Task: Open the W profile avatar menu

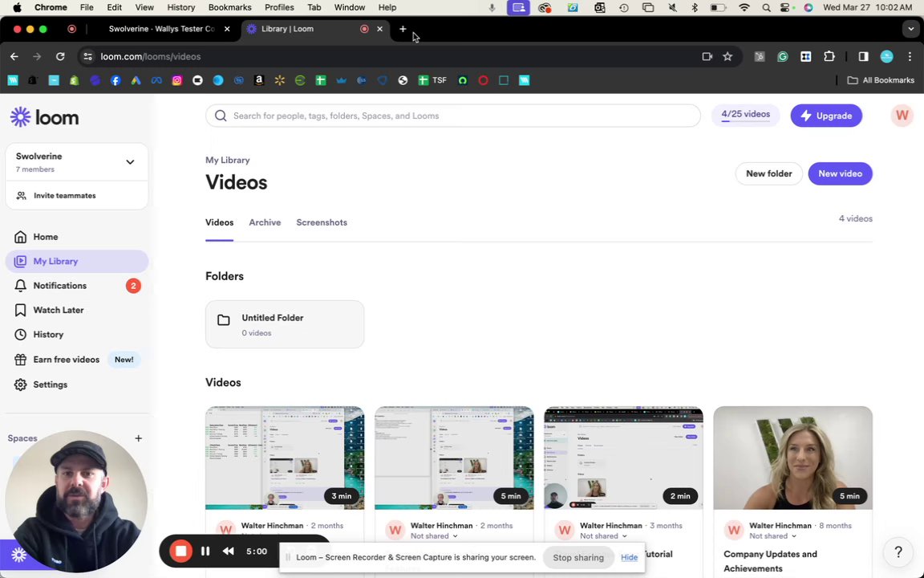Action: [902, 116]
